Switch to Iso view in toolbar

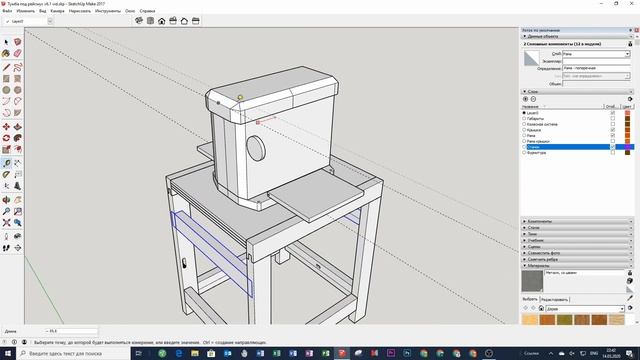click(x=139, y=21)
